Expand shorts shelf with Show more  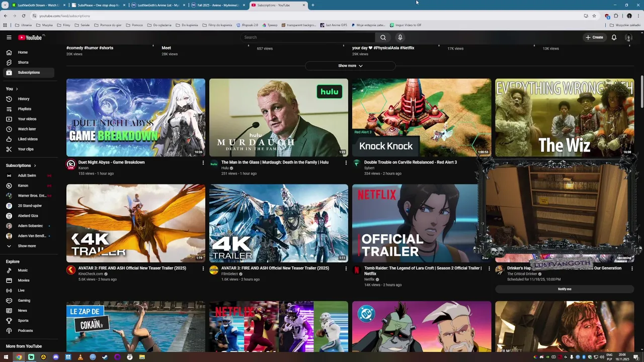click(350, 66)
